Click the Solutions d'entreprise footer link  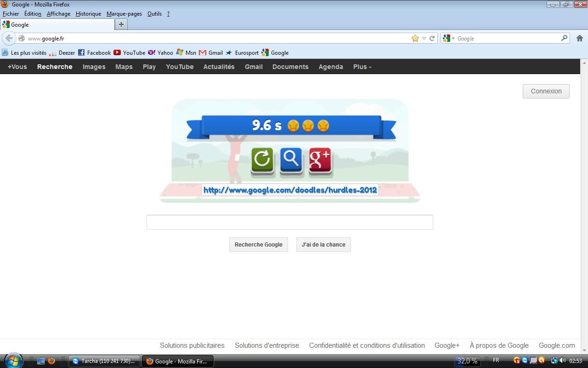click(x=267, y=345)
